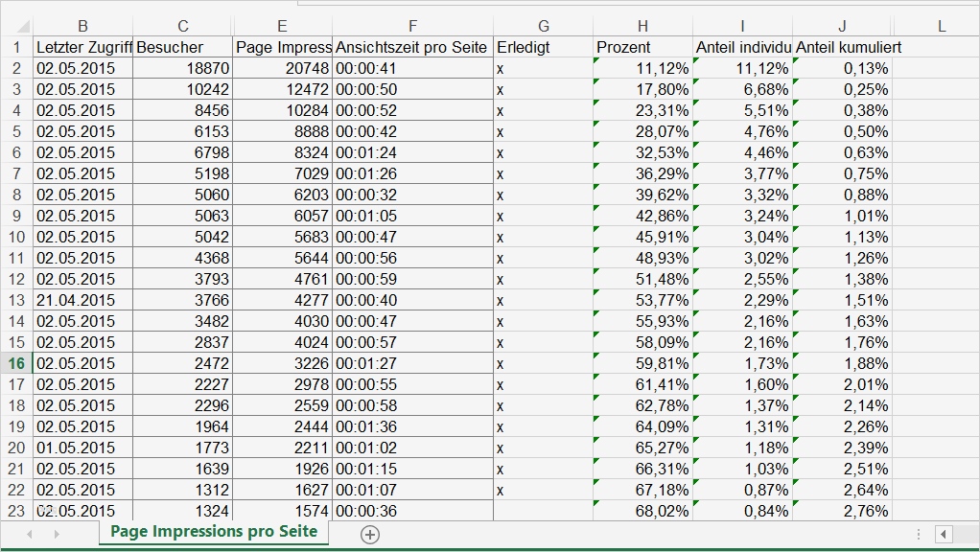Screen dimensions: 980x552
Task: Select the cumulative share 0,13%
Action: pos(843,68)
